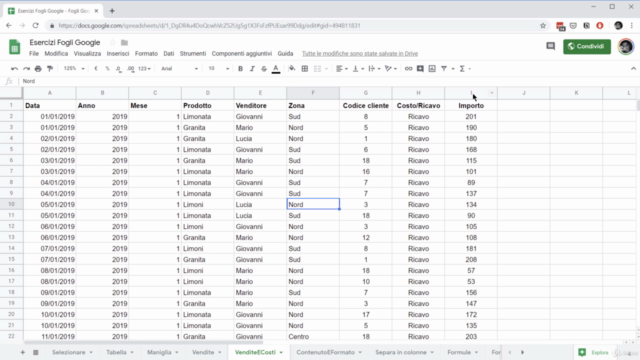Open the column I dropdown arrow
640x360 pixels.
pyautogui.click(x=491, y=93)
